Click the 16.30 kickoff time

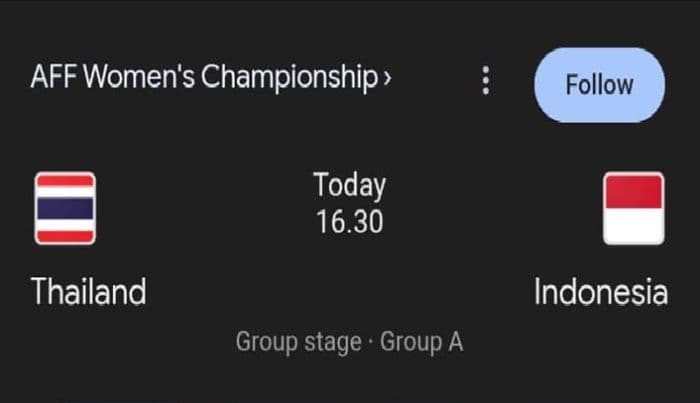click(x=349, y=221)
